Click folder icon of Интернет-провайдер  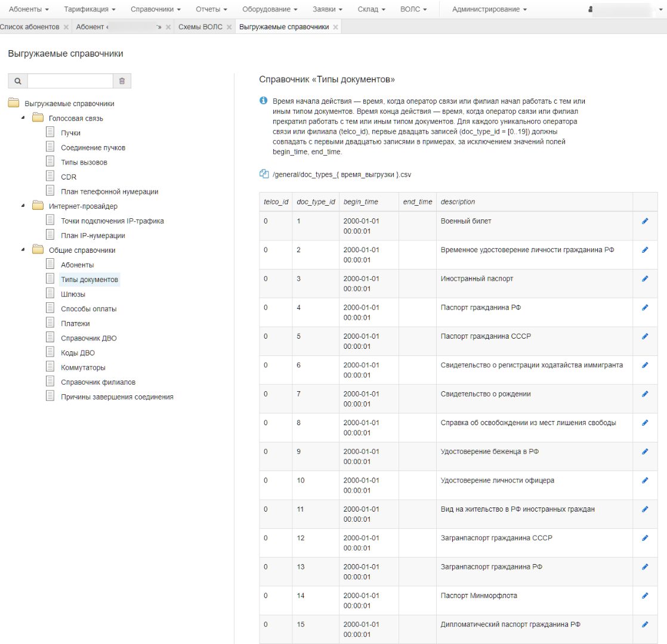[x=38, y=206]
